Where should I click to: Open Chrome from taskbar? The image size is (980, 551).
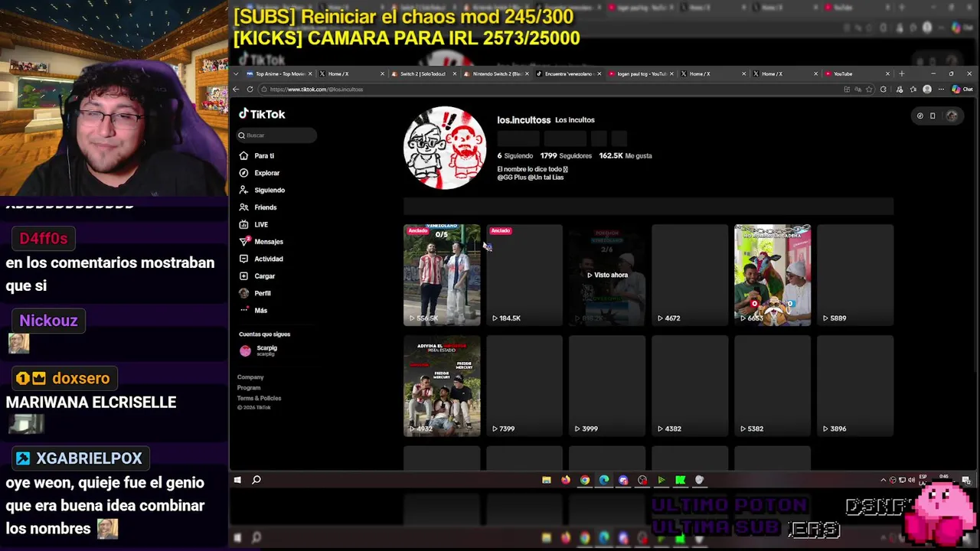tap(585, 480)
